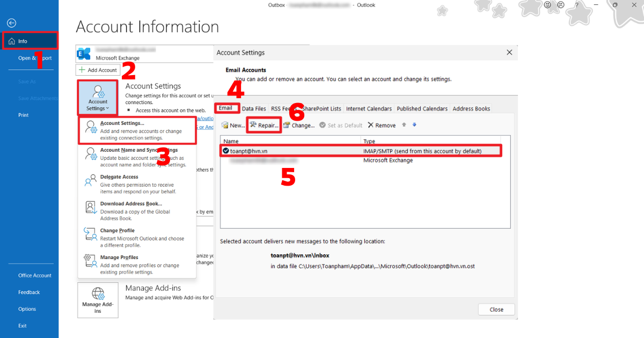Click the default account check mark icon
Viewport: 644px width, 338px height.
225,151
